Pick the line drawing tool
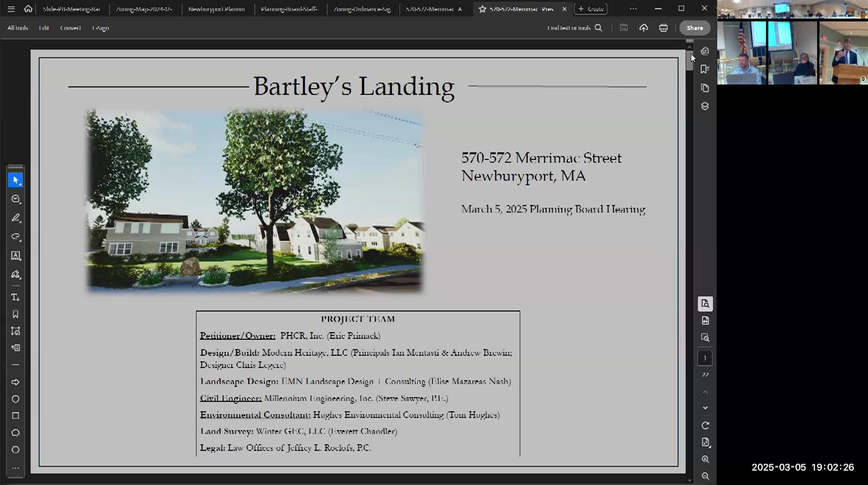The width and height of the screenshot is (868, 485). tap(16, 365)
